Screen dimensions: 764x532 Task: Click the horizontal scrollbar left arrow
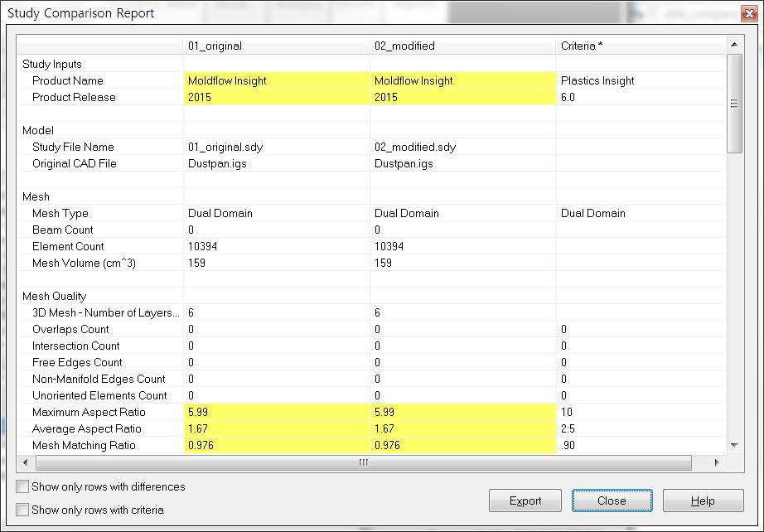point(26,463)
